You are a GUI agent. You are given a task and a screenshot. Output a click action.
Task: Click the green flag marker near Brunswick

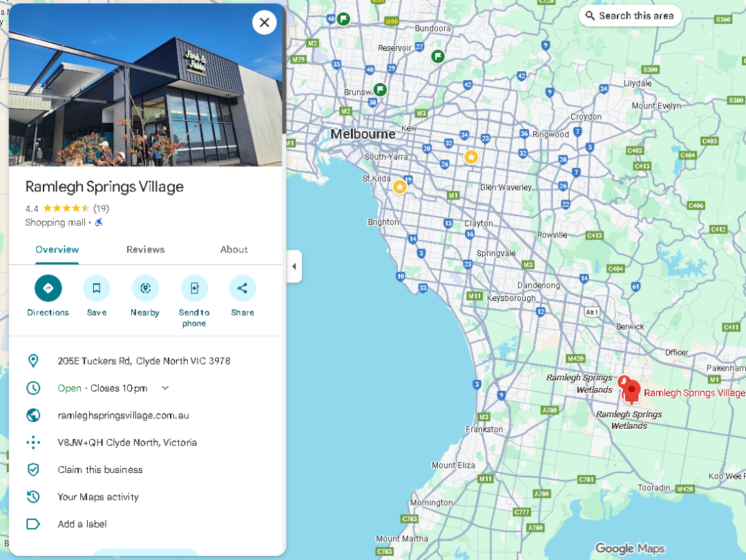(380, 90)
